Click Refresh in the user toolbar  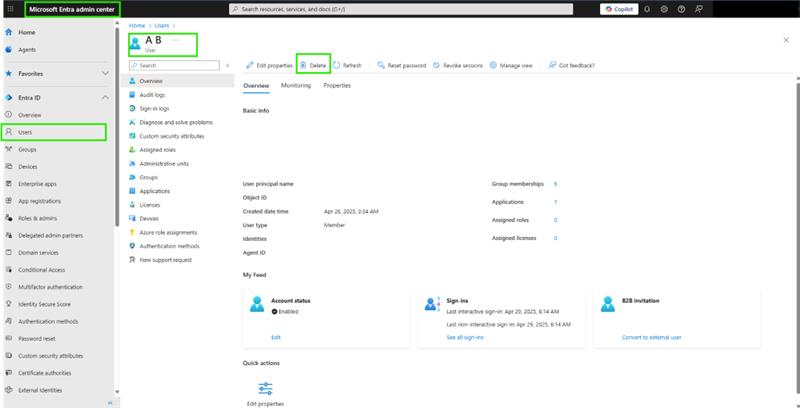tap(347, 65)
